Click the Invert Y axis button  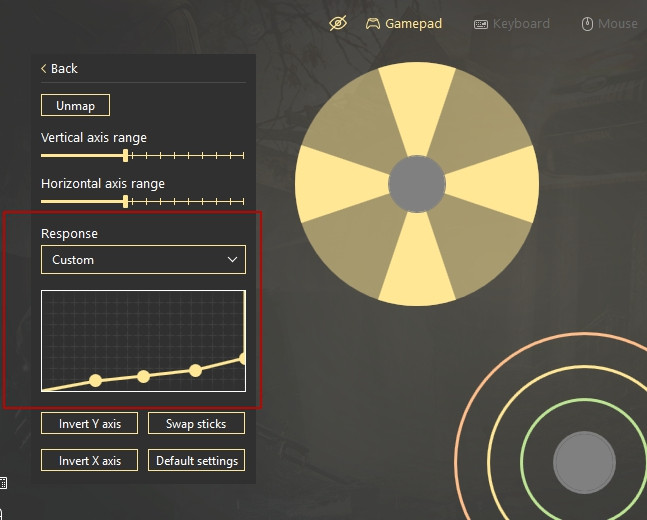pos(90,423)
